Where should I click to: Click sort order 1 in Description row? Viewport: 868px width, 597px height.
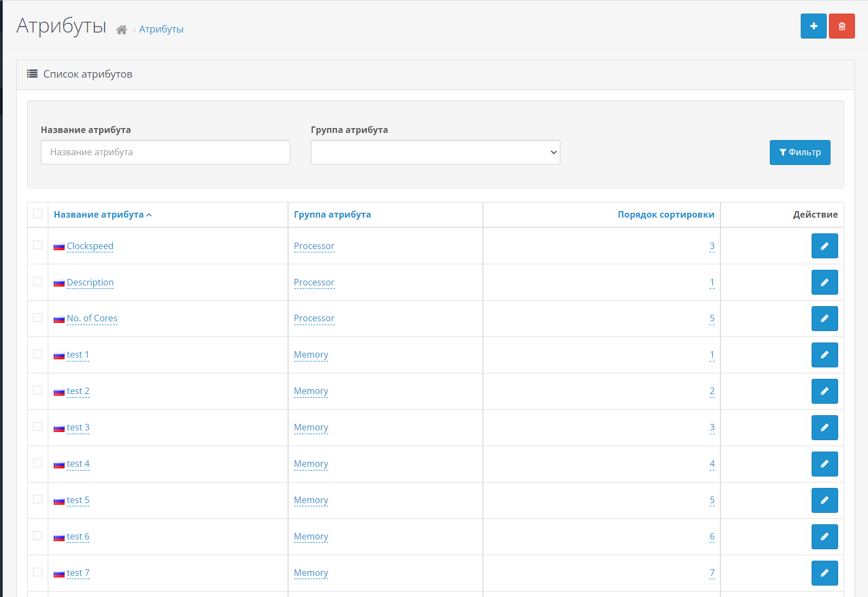[712, 282]
